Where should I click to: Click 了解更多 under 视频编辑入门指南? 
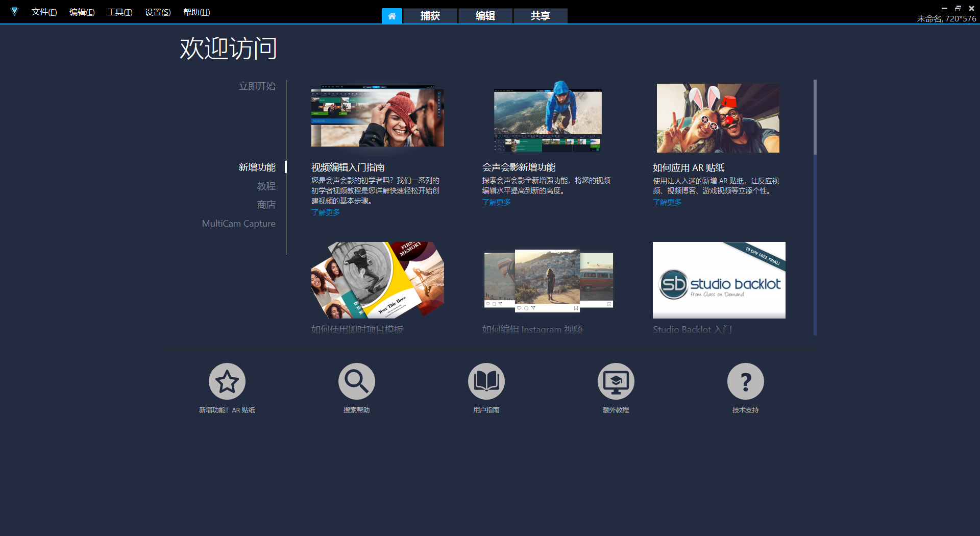tap(325, 212)
